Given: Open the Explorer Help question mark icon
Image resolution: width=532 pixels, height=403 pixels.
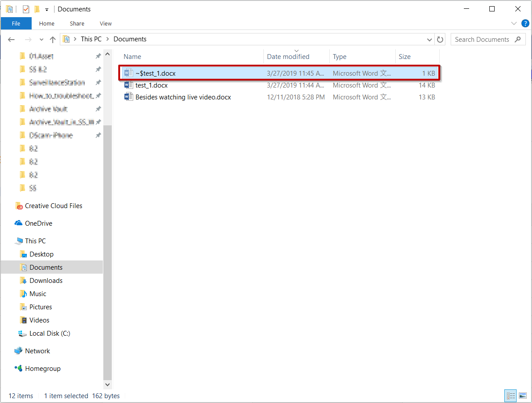Looking at the screenshot, I should point(525,23).
